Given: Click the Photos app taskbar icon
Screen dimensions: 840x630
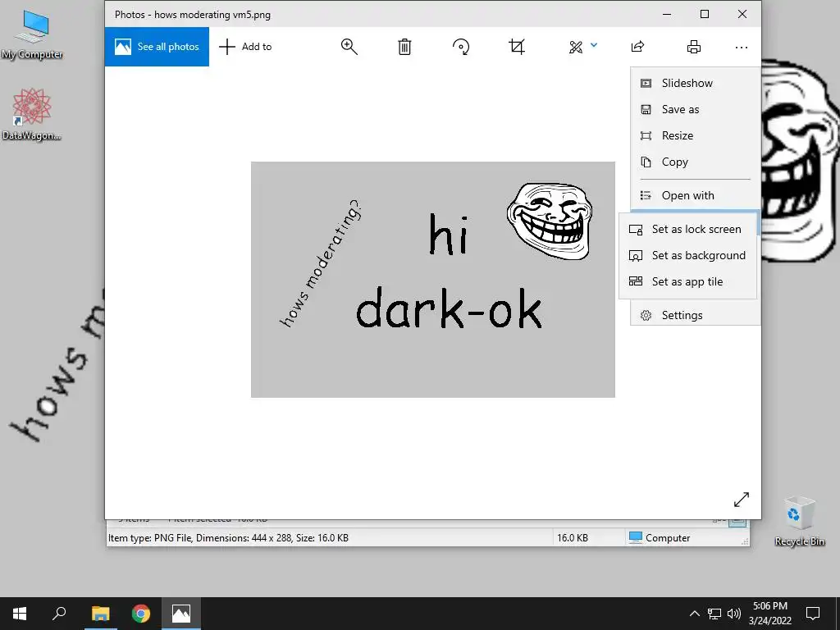Looking at the screenshot, I should 181,614.
